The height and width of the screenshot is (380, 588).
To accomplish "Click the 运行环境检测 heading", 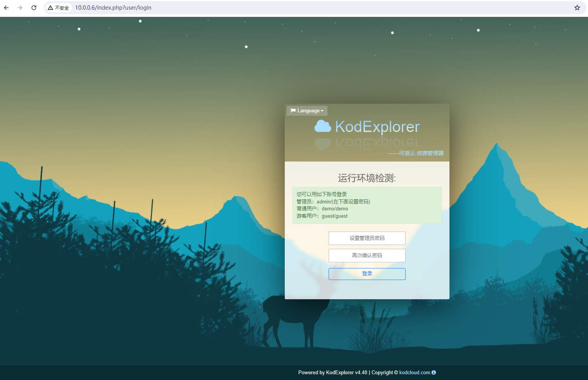I will [x=367, y=178].
